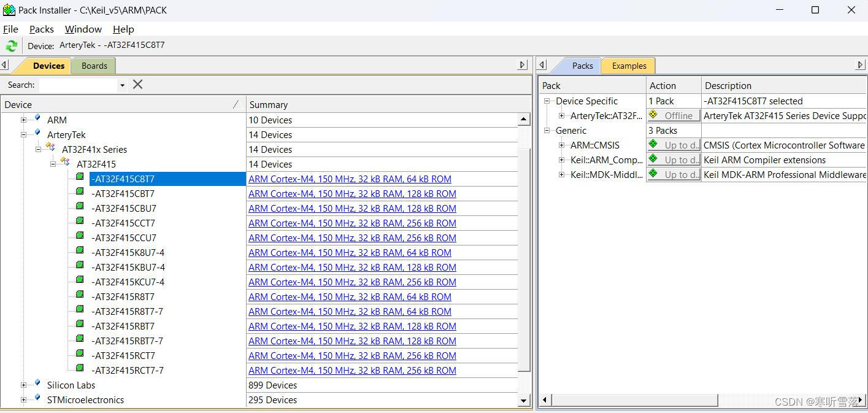Click chip icon beside AT32F415RCT7-7
The image size is (868, 413).
pyautogui.click(x=80, y=369)
